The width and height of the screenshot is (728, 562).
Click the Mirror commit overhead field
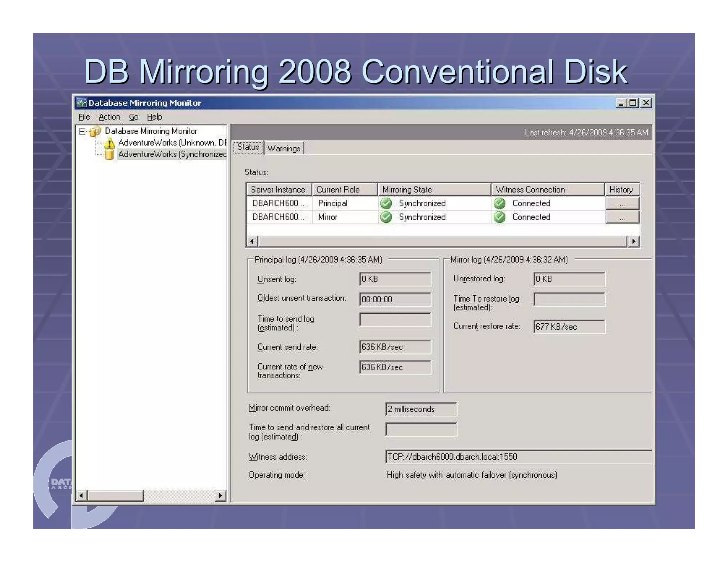[x=421, y=409]
